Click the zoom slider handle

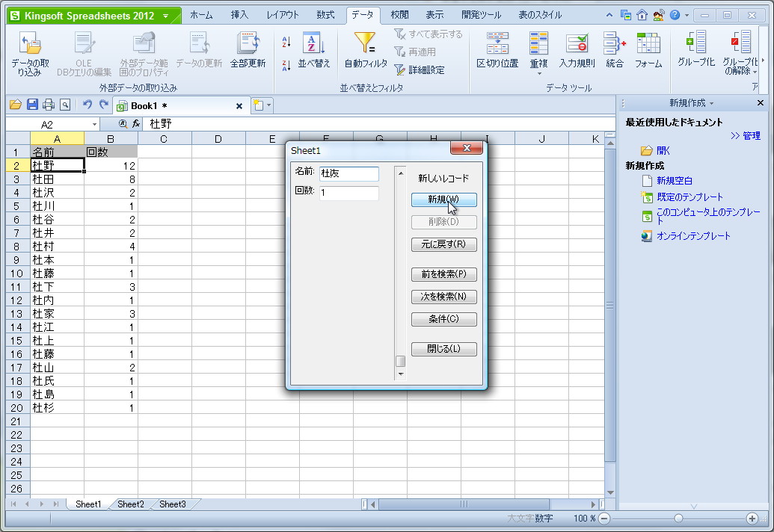[x=678, y=519]
